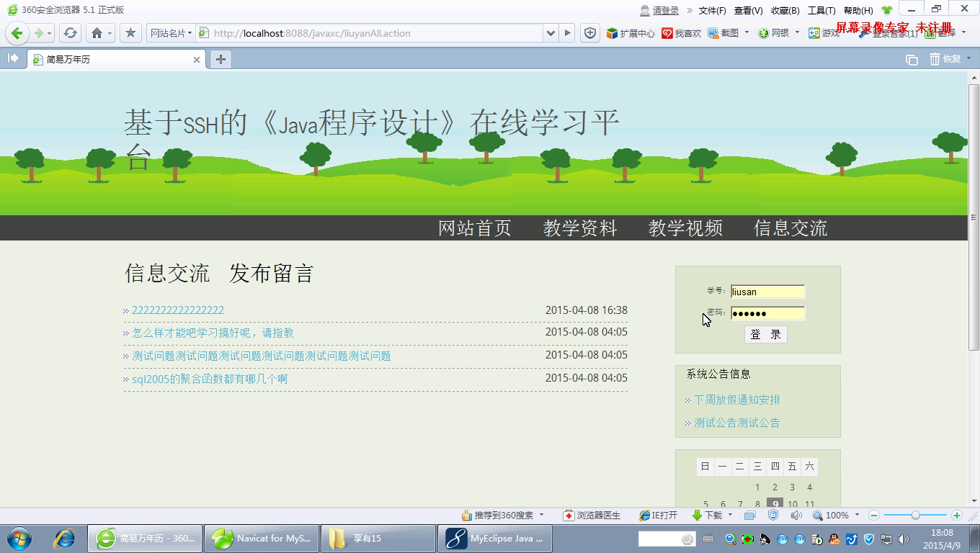Expand the home button dropdown arrow
The height and width of the screenshot is (553, 980).
click(x=110, y=33)
